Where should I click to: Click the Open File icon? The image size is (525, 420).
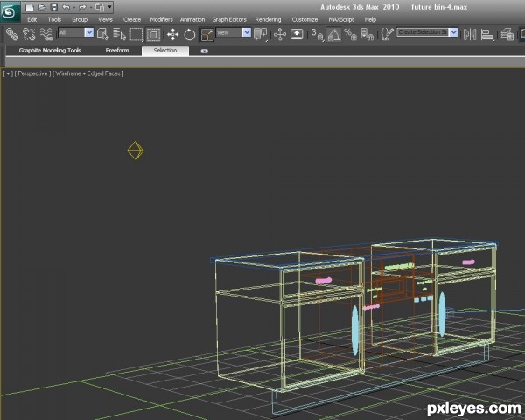pos(41,7)
